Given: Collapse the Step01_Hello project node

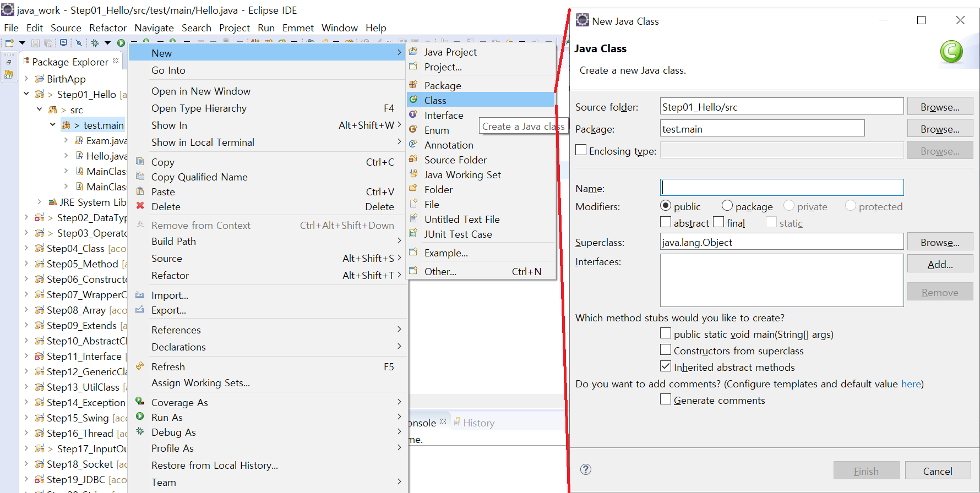Looking at the screenshot, I should tap(26, 94).
